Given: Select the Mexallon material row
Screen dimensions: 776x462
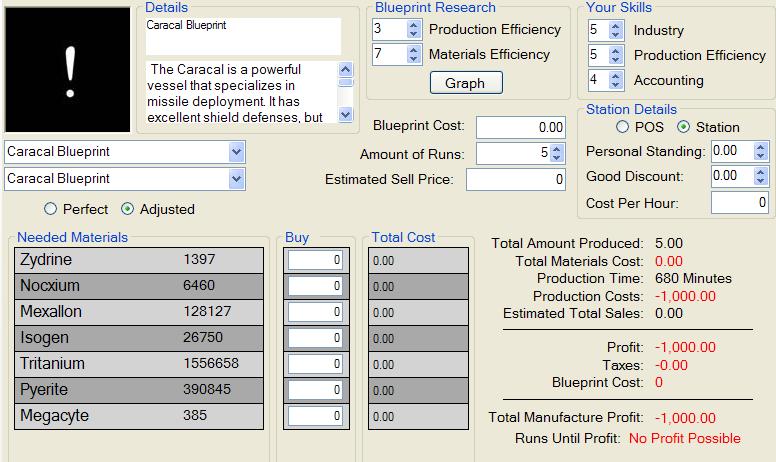Looking at the screenshot, I should 139,312.
